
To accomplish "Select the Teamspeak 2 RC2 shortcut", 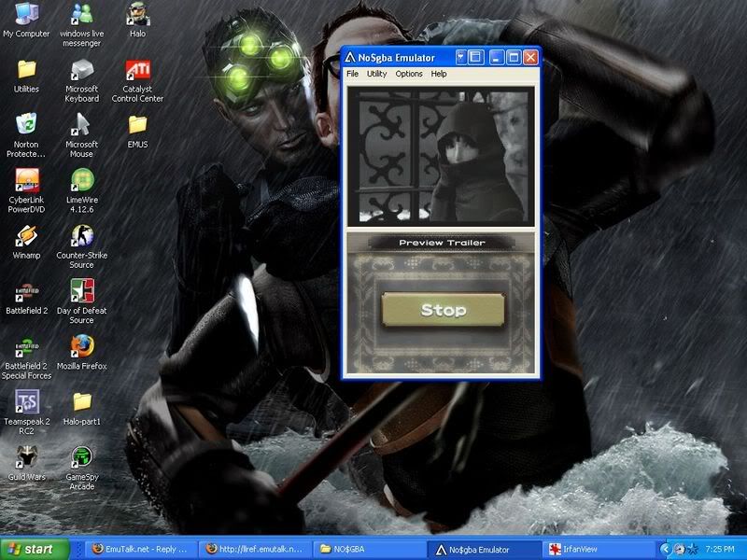I will [26, 413].
